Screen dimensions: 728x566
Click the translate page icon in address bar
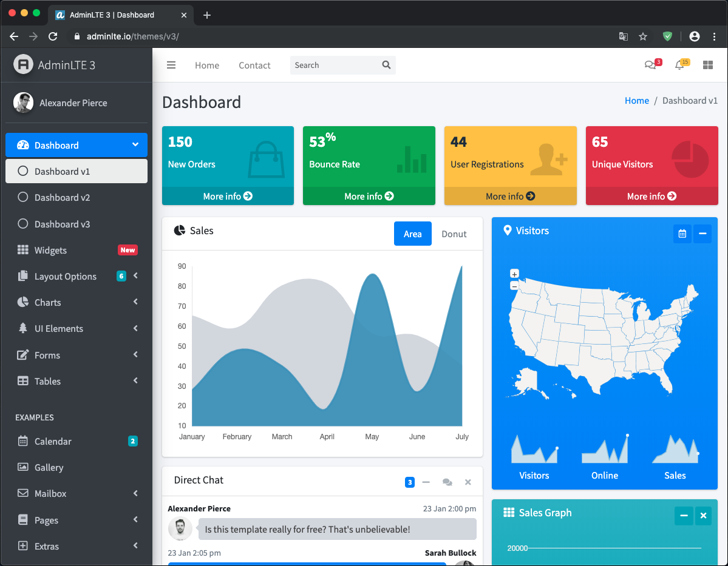[623, 36]
